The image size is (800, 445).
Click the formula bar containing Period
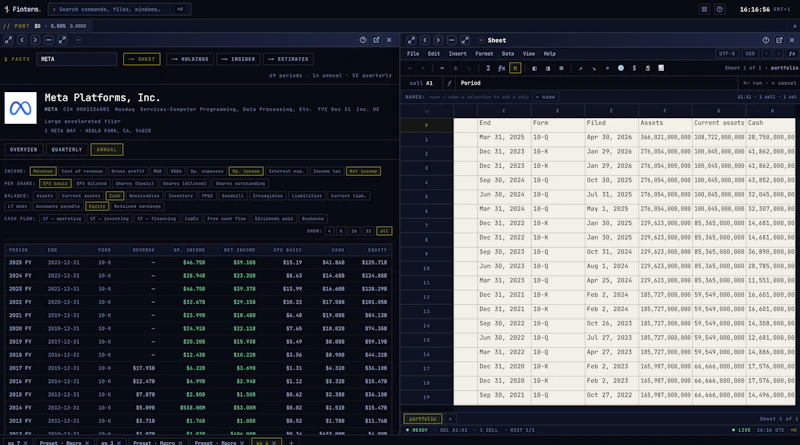pos(596,83)
